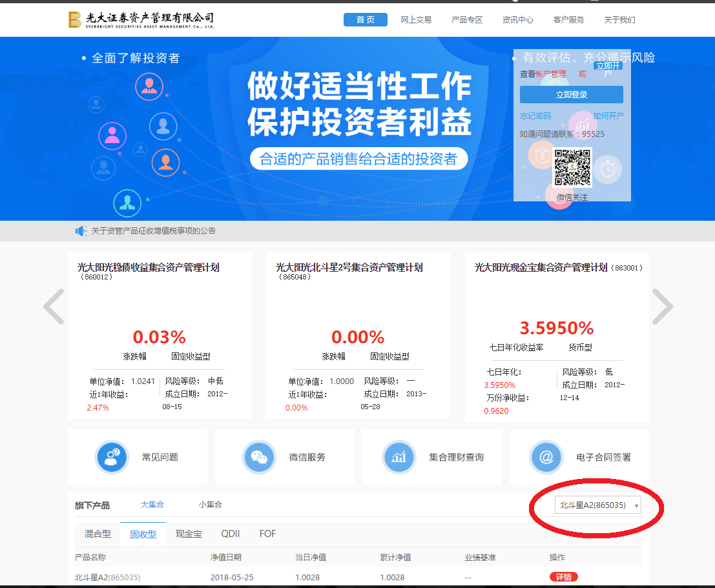Image resolution: width=715 pixels, height=588 pixels.
Task: Open the 网上交易 menu
Action: [x=416, y=19]
